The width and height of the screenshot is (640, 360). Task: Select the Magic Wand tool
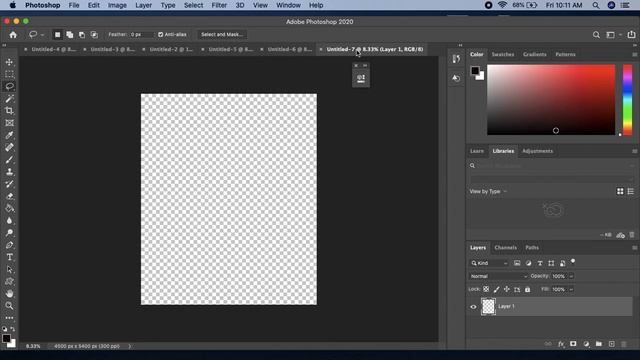coord(9,98)
